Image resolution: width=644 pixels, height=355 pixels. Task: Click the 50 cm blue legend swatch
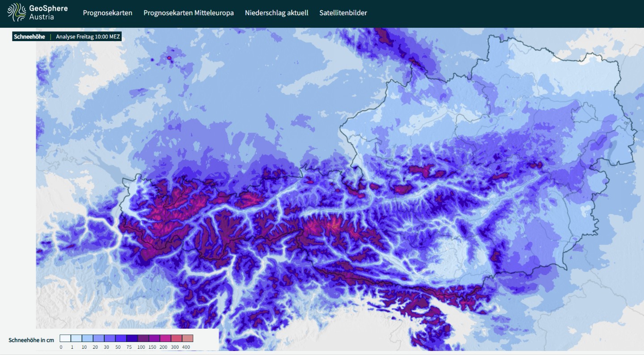point(121,338)
